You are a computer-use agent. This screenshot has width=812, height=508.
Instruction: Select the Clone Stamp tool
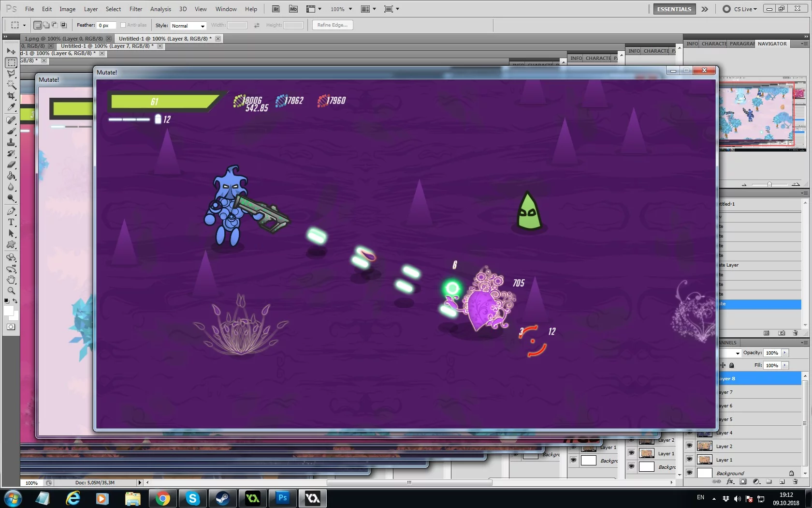[11, 142]
